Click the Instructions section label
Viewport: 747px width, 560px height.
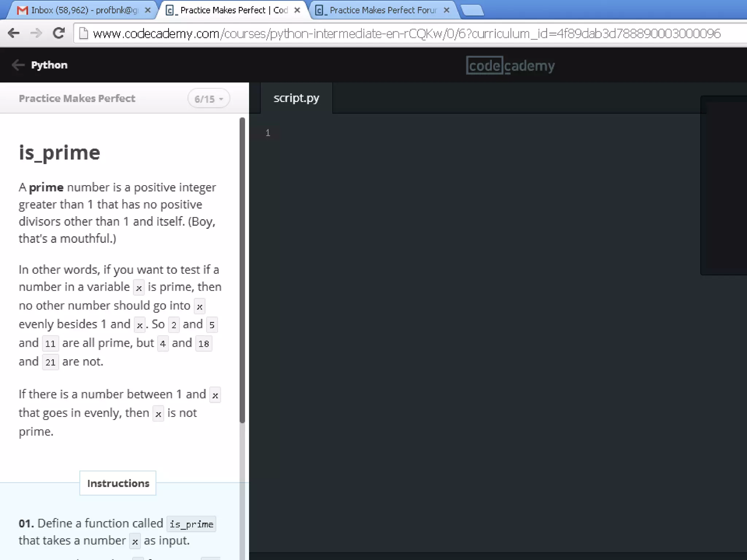click(118, 483)
